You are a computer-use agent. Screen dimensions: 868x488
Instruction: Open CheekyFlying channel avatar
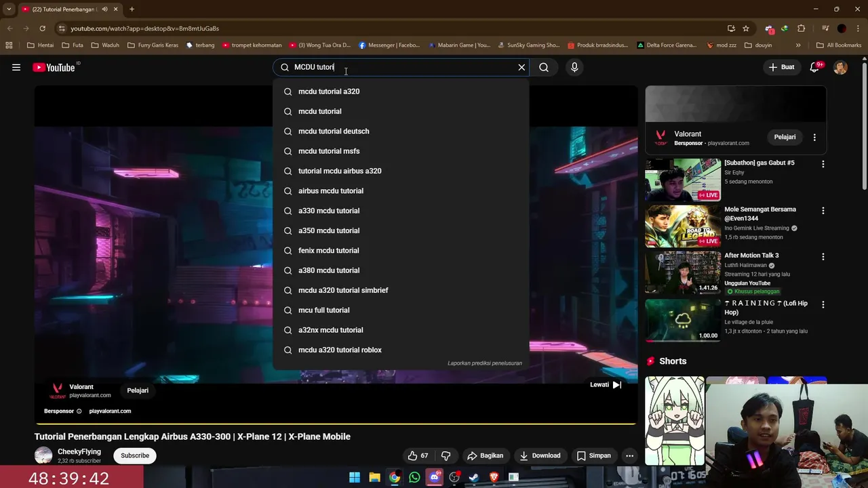[x=43, y=455]
